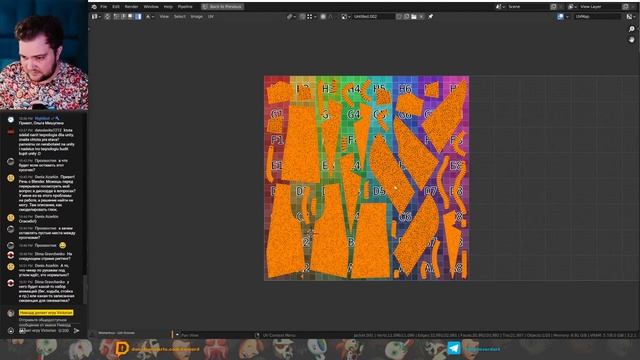Viewport: 640px width, 360px height.
Task: Click the View Layer name field
Action: click(x=600, y=7)
